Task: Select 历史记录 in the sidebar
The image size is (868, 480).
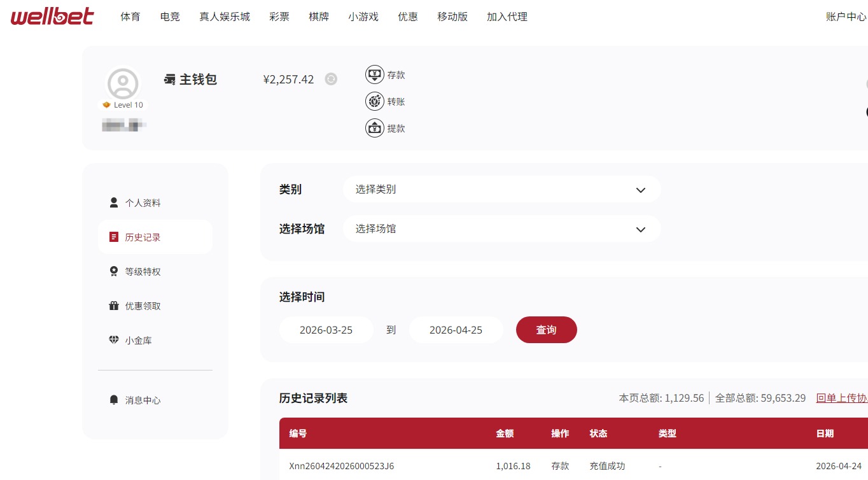Action: (155, 237)
